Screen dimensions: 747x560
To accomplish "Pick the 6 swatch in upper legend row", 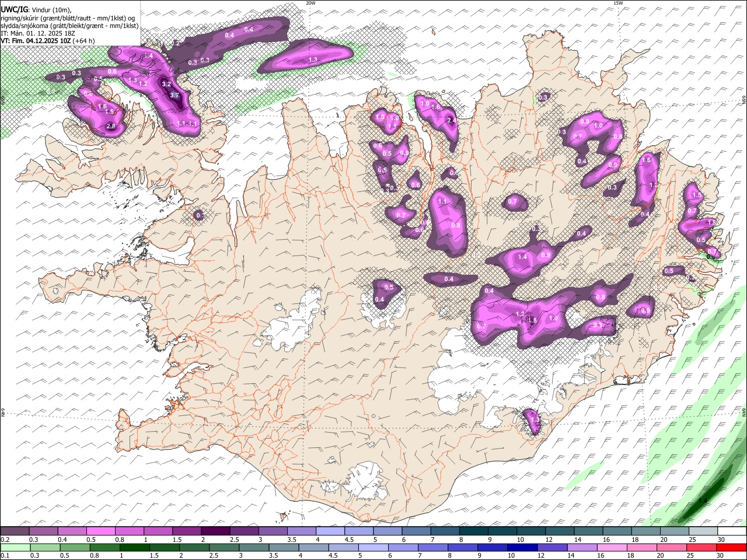I will (416, 531).
